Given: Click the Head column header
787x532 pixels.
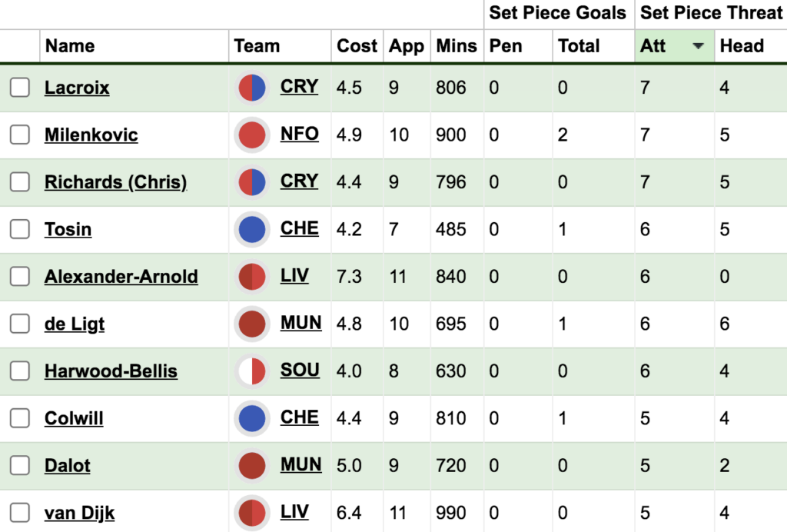Looking at the screenshot, I should (x=742, y=45).
